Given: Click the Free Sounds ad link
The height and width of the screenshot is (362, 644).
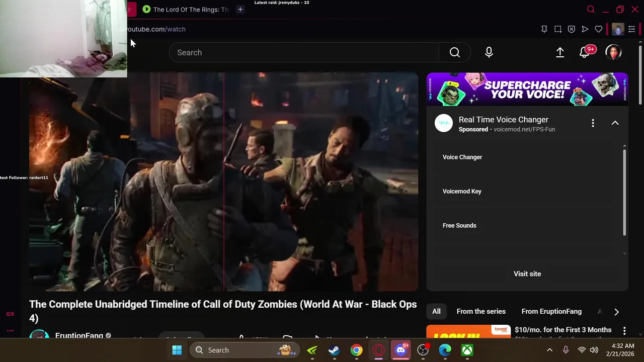Looking at the screenshot, I should (x=459, y=226).
